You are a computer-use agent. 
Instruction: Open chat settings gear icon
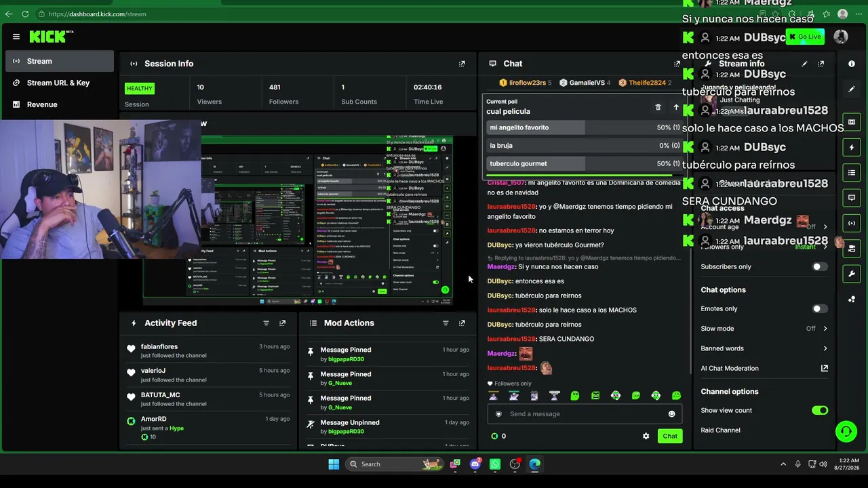646,436
